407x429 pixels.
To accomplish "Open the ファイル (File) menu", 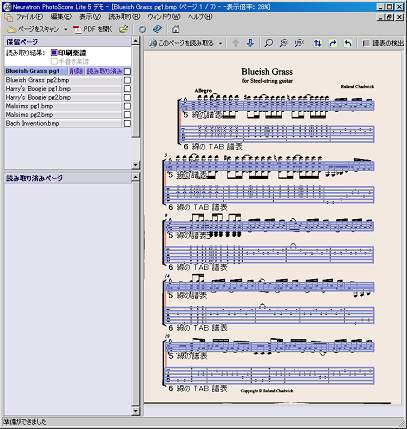I will point(29,17).
